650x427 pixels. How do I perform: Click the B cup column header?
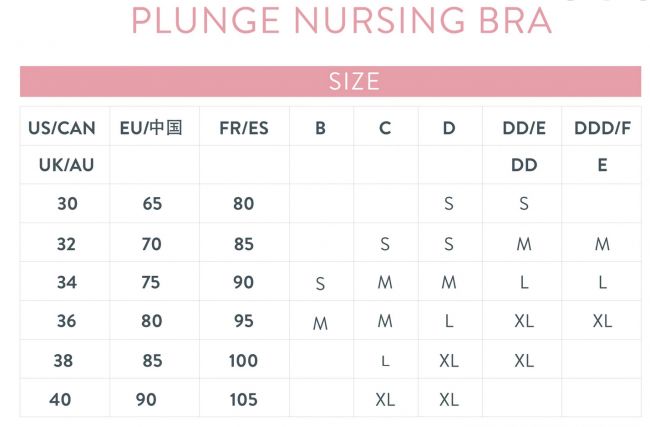[x=320, y=128]
